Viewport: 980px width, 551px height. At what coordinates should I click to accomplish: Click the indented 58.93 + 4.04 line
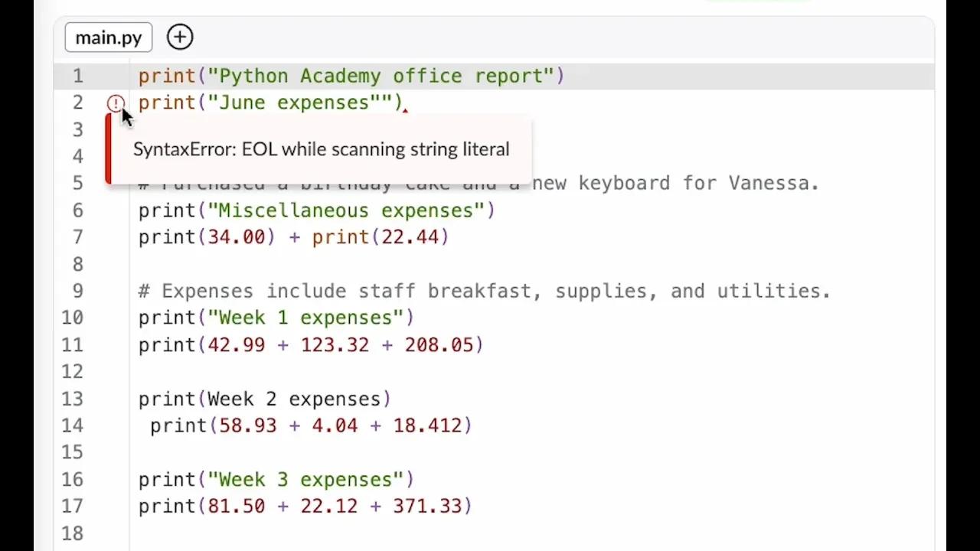coord(310,425)
